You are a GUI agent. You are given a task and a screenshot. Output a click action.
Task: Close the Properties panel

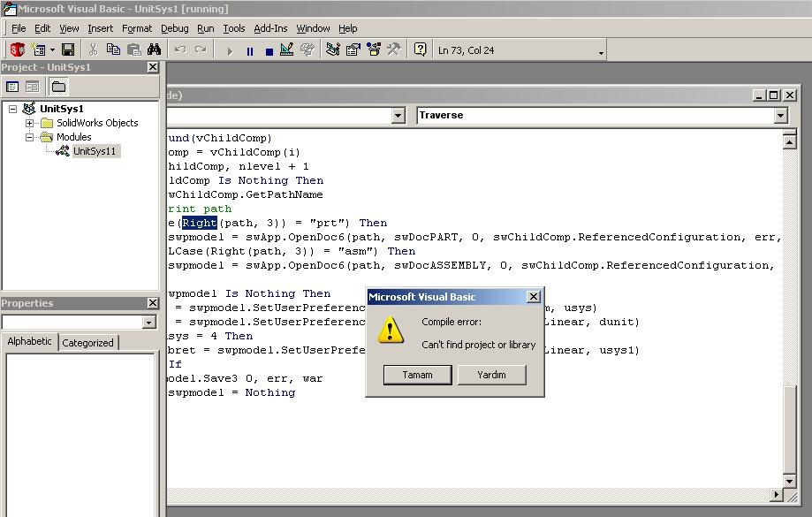tap(152, 302)
